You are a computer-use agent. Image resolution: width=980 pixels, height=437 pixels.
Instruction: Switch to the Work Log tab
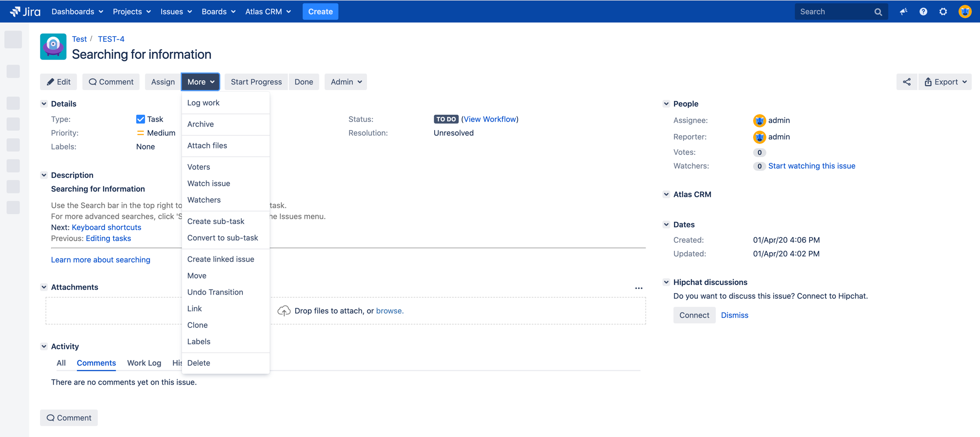tap(144, 363)
